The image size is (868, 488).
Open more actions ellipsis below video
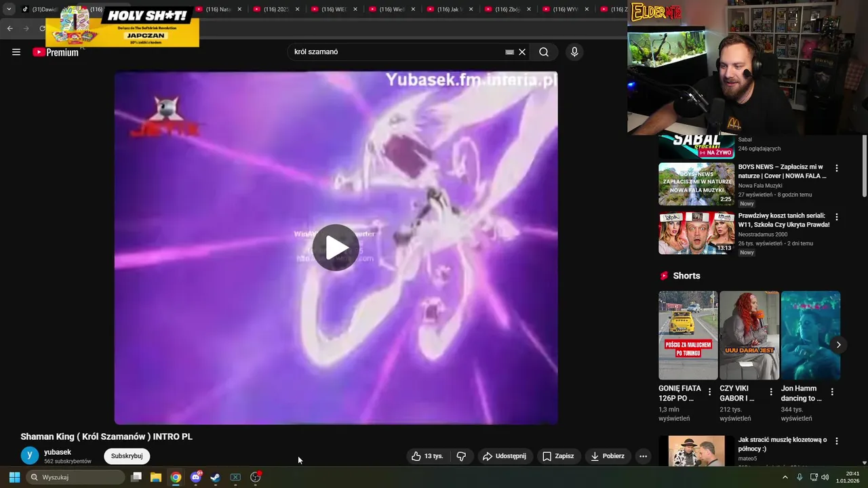point(643,456)
